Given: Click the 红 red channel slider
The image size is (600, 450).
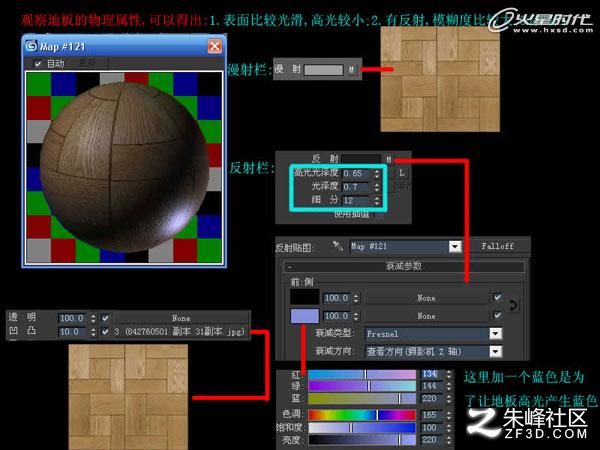Looking at the screenshot, I should 362,374.
